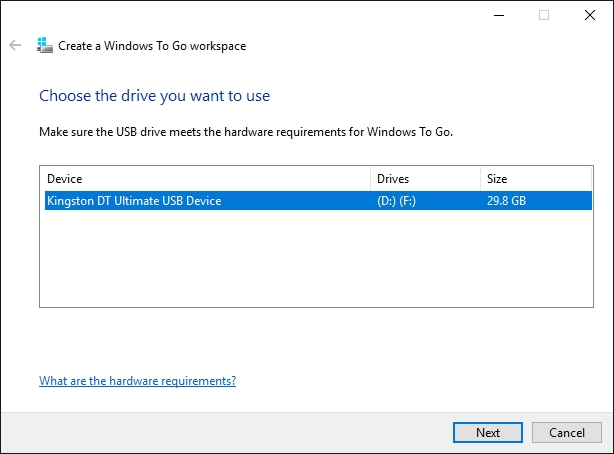Click the back arrow in the wizard header

click(15, 45)
